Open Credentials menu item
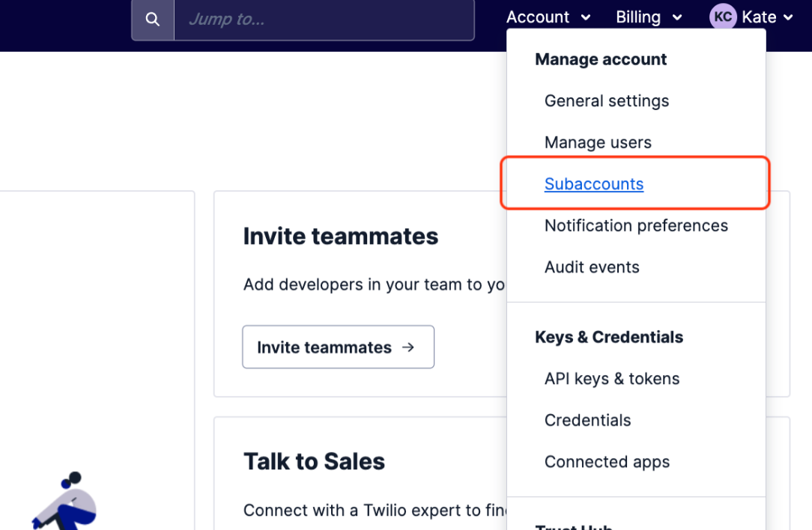 (587, 420)
